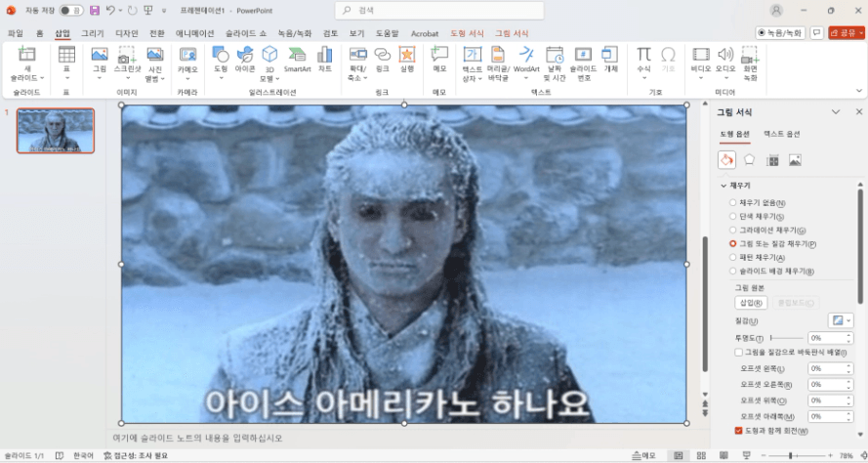Select the Size & Properties icon in pane
The height and width of the screenshot is (463, 868).
click(772, 160)
